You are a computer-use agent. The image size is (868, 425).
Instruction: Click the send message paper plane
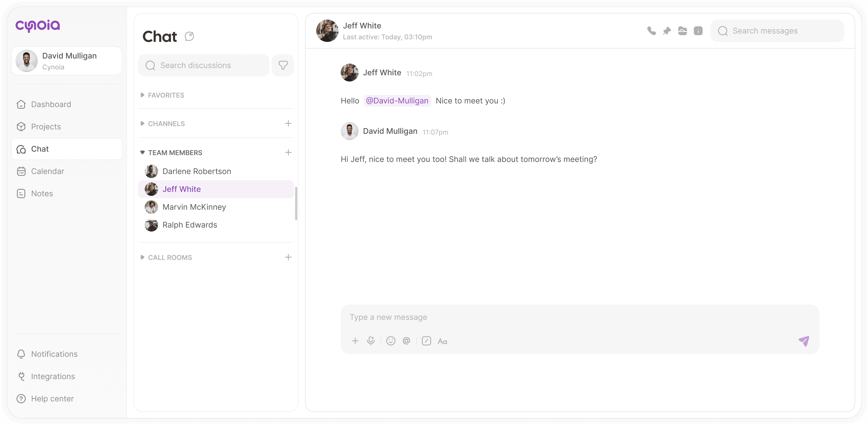(804, 341)
